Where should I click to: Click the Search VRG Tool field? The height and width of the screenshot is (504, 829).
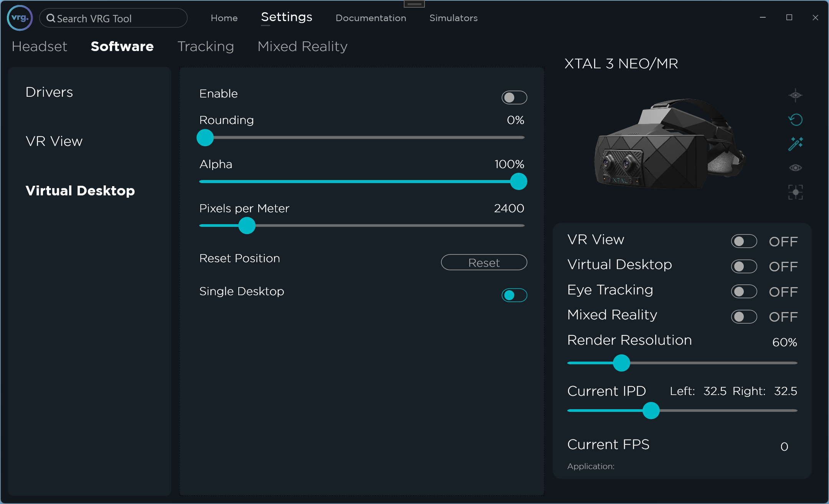[113, 18]
